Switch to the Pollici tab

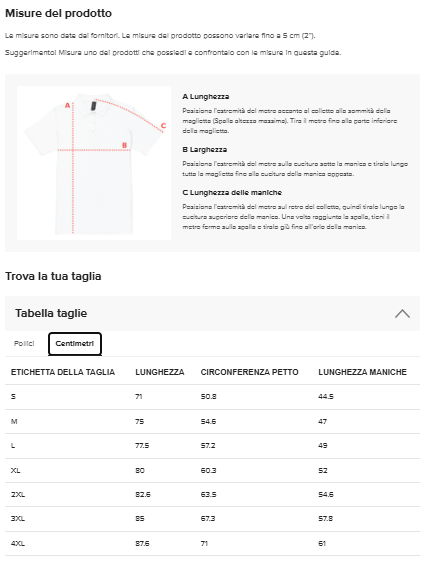(24, 343)
